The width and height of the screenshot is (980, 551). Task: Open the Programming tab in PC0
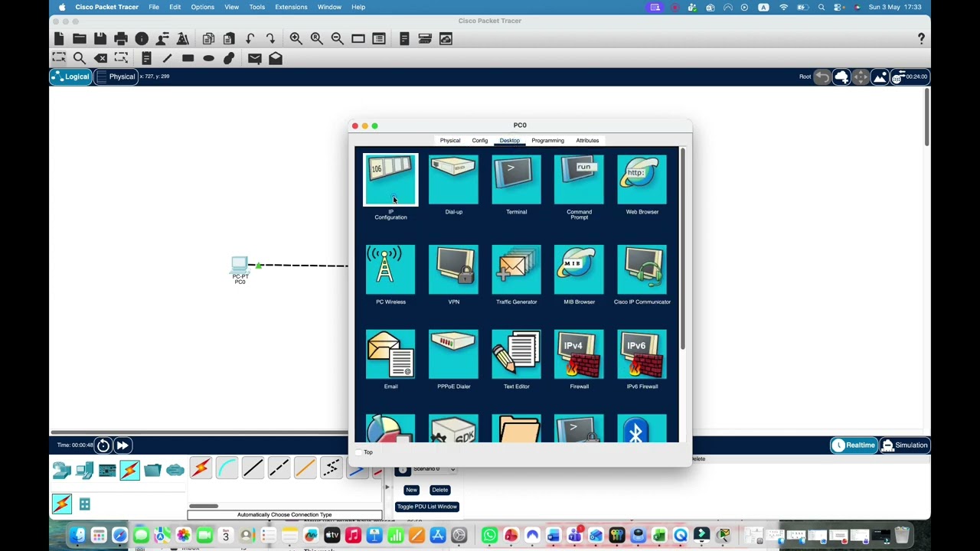click(548, 141)
